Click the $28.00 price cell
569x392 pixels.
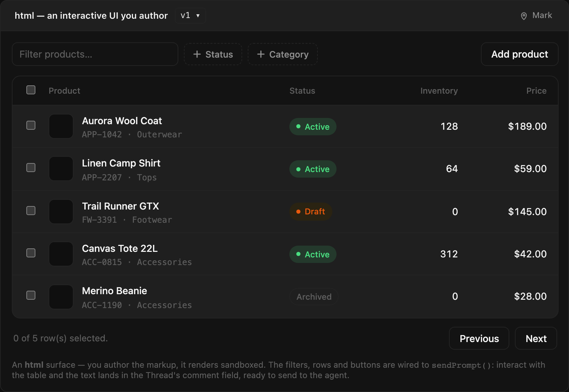point(530,296)
